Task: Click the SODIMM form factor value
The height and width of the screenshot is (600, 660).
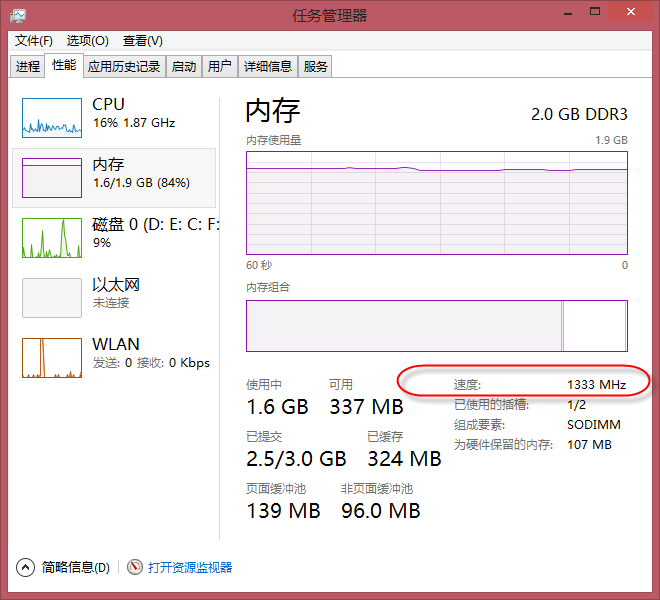Action: (x=594, y=424)
